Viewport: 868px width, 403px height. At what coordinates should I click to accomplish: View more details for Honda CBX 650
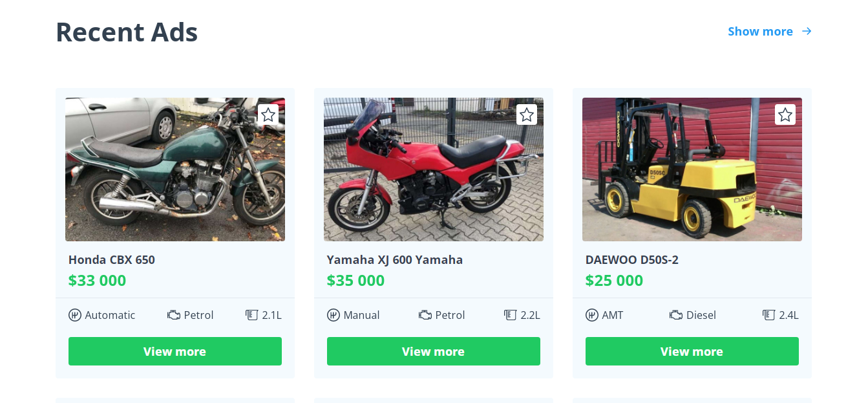pyautogui.click(x=175, y=351)
